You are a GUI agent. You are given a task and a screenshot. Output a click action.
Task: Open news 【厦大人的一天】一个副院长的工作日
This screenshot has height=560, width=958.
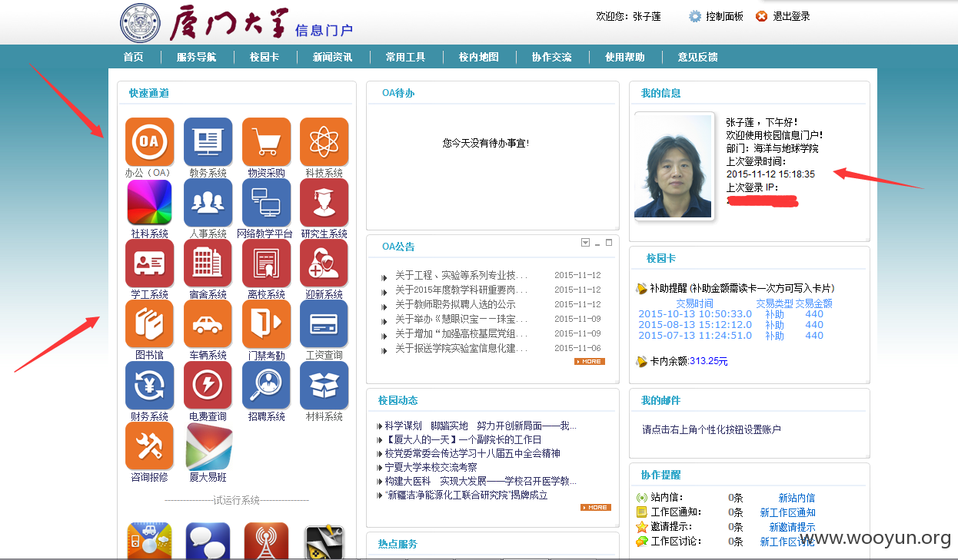(x=463, y=439)
